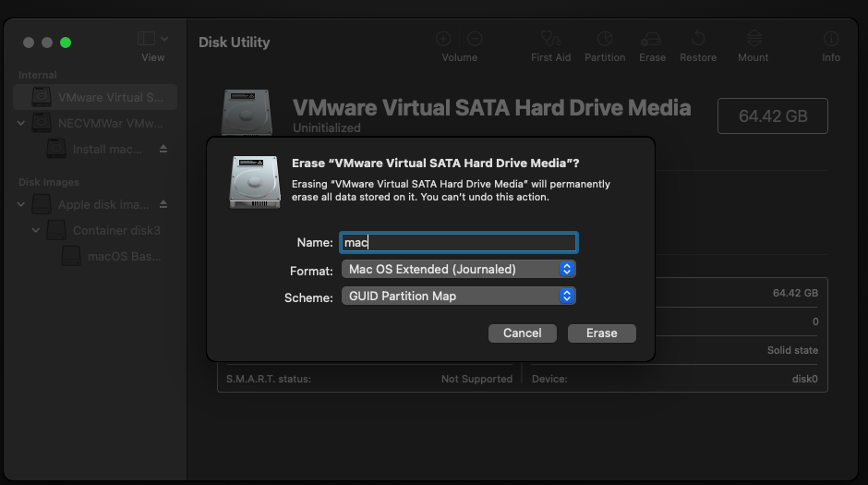Image resolution: width=868 pixels, height=485 pixels.
Task: Click the Not Supported S.M.A.R.T. value
Action: click(476, 380)
